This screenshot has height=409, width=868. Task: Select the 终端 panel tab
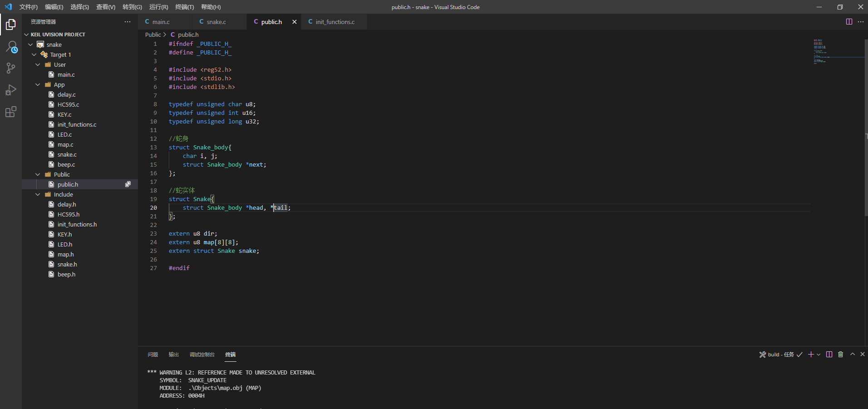[x=230, y=355]
